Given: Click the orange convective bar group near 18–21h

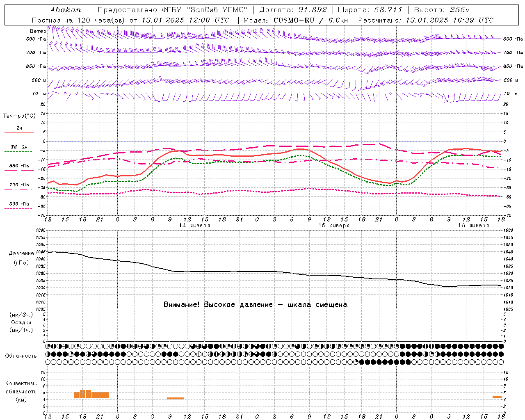Looking at the screenshot, I should tap(91, 394).
